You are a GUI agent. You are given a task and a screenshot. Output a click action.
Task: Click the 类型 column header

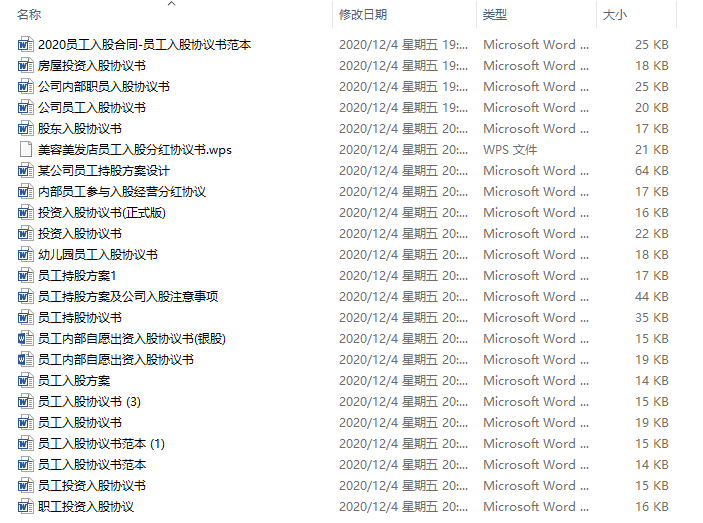pyautogui.click(x=495, y=15)
